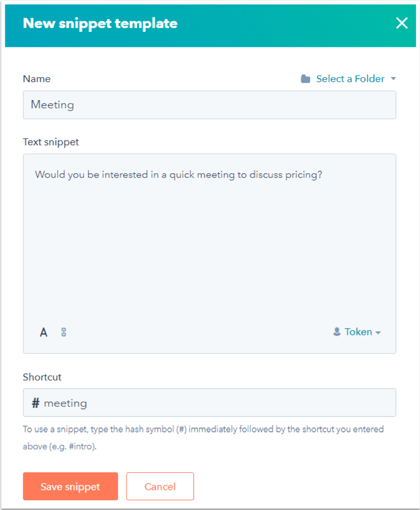
Task: Select the meeting question text in the editor
Action: [x=175, y=174]
